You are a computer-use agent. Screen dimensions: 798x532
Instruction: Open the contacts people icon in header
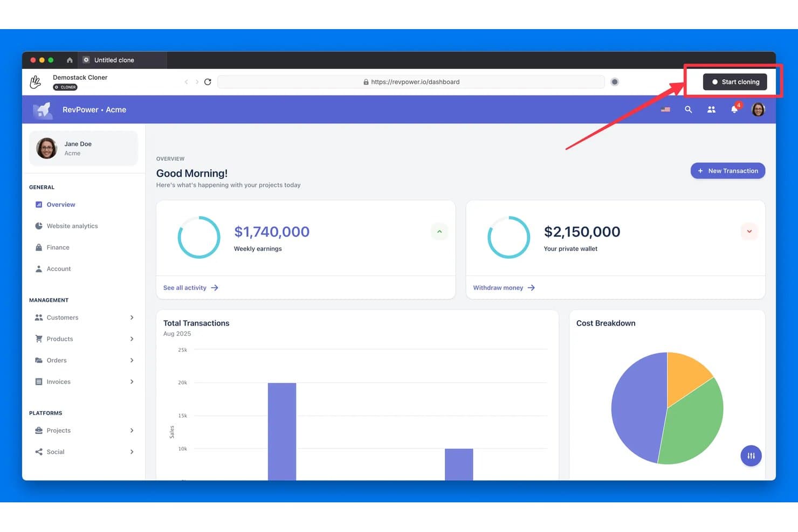(x=711, y=109)
